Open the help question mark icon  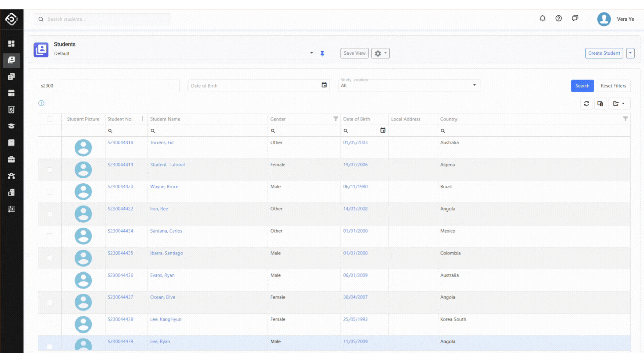point(558,19)
